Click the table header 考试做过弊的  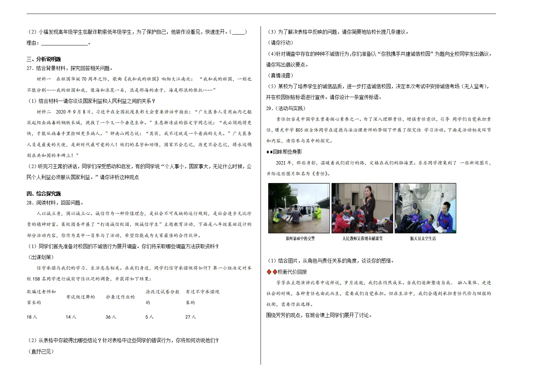(x=81, y=297)
